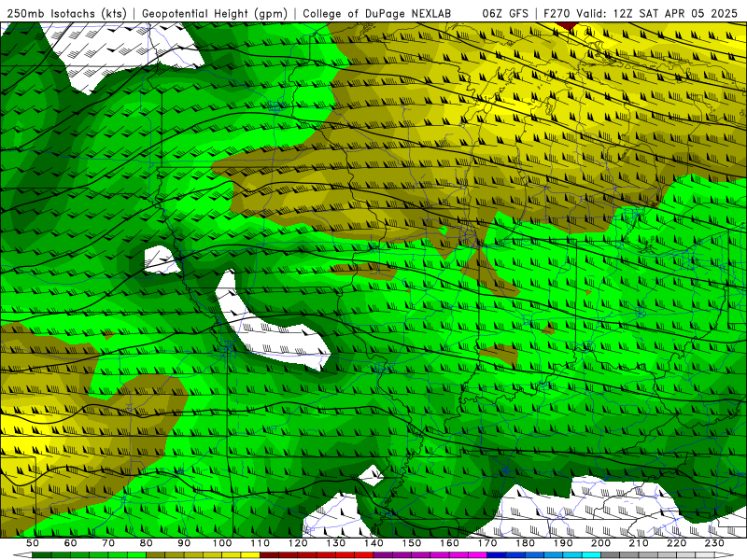Click the '140' value on the color scale
Image resolution: width=747 pixels, height=560 pixels.
[373, 543]
